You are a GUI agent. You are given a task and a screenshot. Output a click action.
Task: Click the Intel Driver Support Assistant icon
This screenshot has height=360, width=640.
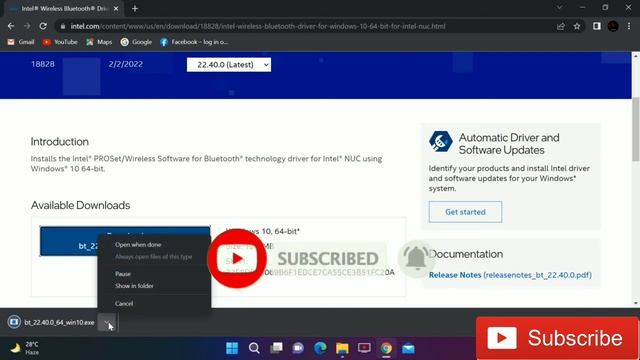pyautogui.click(x=440, y=142)
